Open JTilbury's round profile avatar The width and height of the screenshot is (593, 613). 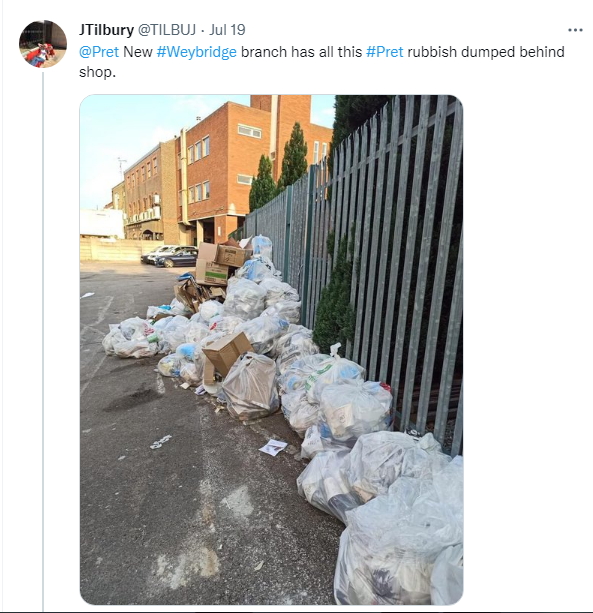coord(43,44)
